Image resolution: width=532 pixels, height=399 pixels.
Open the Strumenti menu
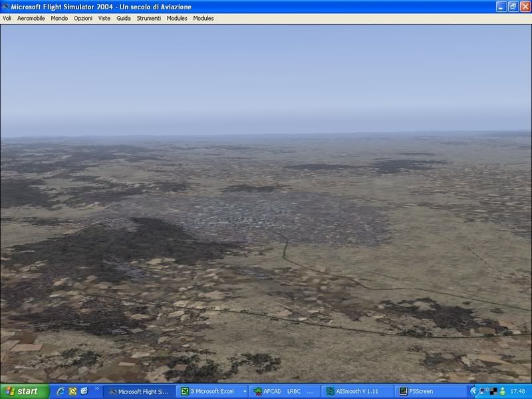click(x=148, y=19)
